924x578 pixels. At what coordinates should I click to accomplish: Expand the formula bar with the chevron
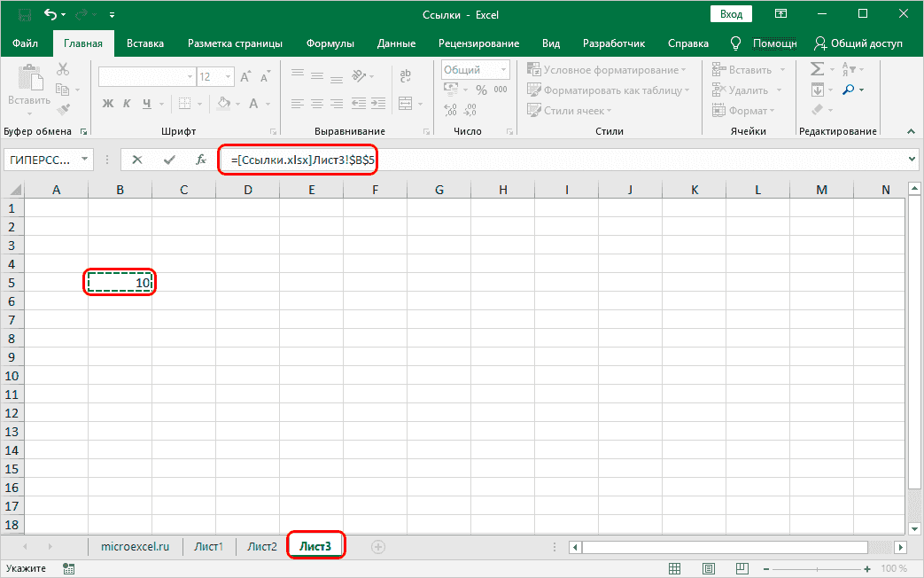coord(913,160)
